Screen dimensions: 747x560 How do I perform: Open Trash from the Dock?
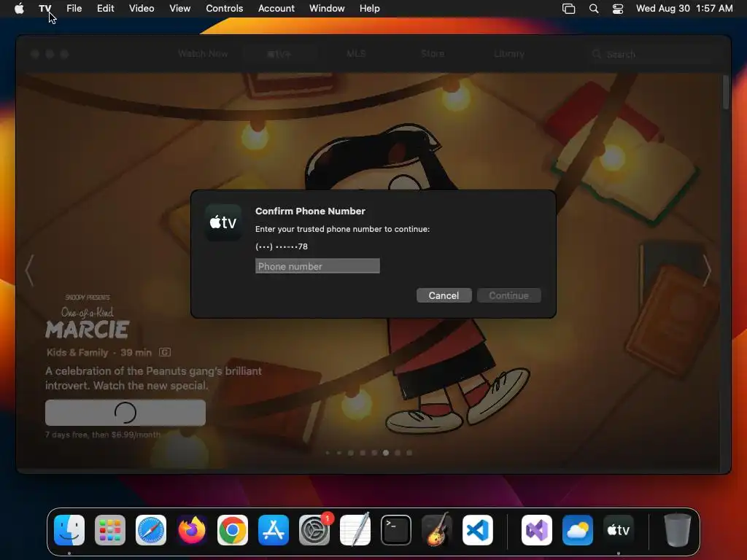678,530
